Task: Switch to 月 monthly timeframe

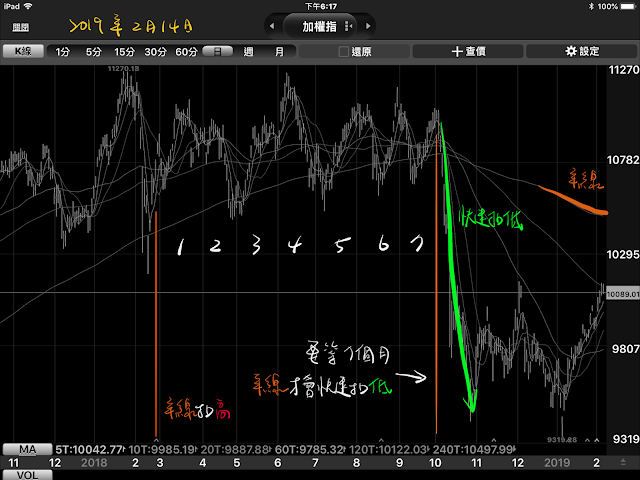Action: [x=279, y=52]
